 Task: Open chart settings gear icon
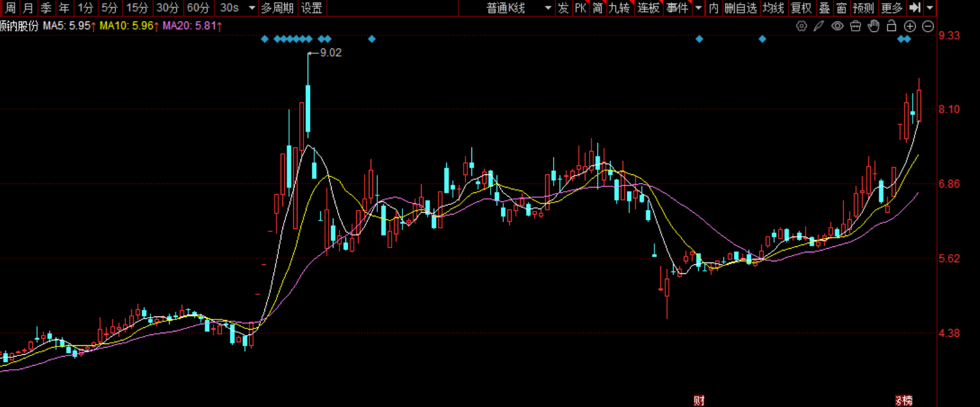pyautogui.click(x=801, y=26)
